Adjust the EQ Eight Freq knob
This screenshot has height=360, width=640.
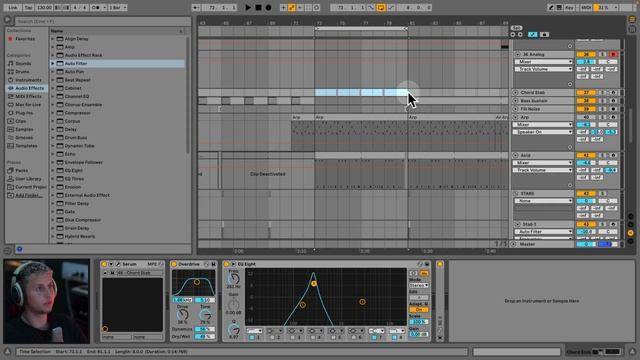233,278
